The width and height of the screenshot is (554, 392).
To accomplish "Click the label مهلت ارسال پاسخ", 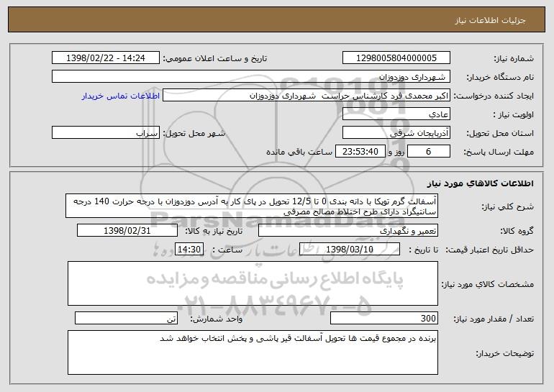I will (x=499, y=152).
